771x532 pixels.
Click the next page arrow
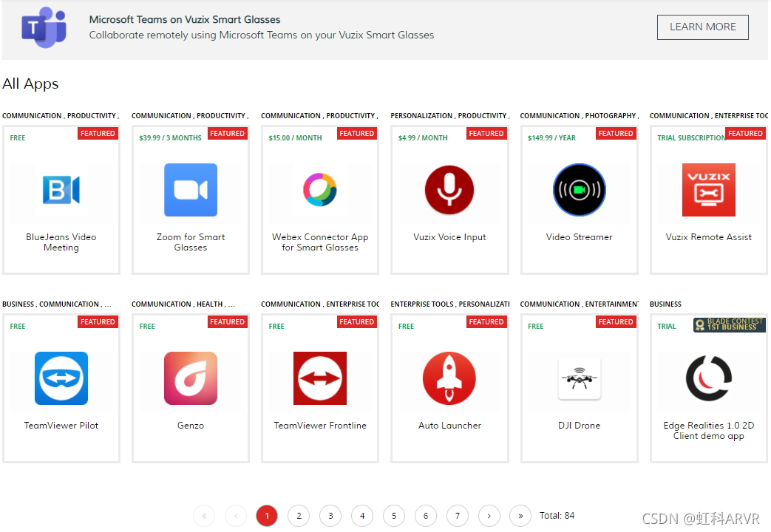(489, 516)
